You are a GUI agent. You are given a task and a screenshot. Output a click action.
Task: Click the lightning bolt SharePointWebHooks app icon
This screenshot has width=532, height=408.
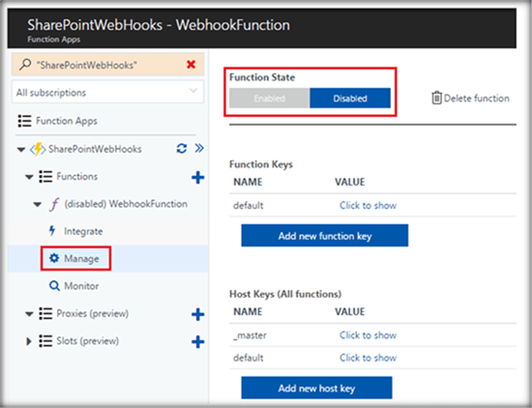click(38, 149)
